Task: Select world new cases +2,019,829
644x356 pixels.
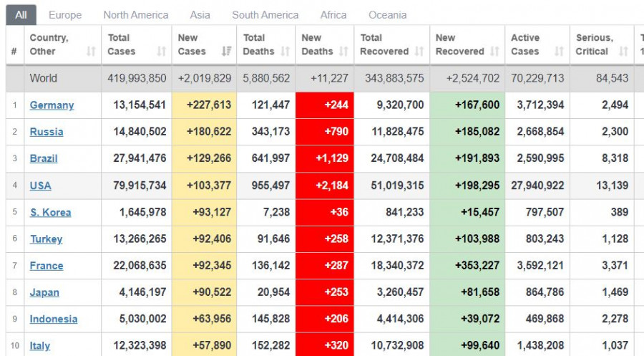Action: point(205,78)
